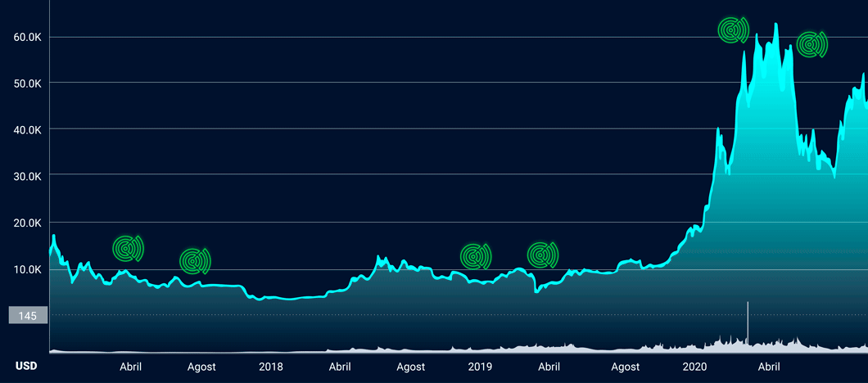The image size is (868, 383).
Task: Click the 50.0K price axis label
Action: (28, 83)
